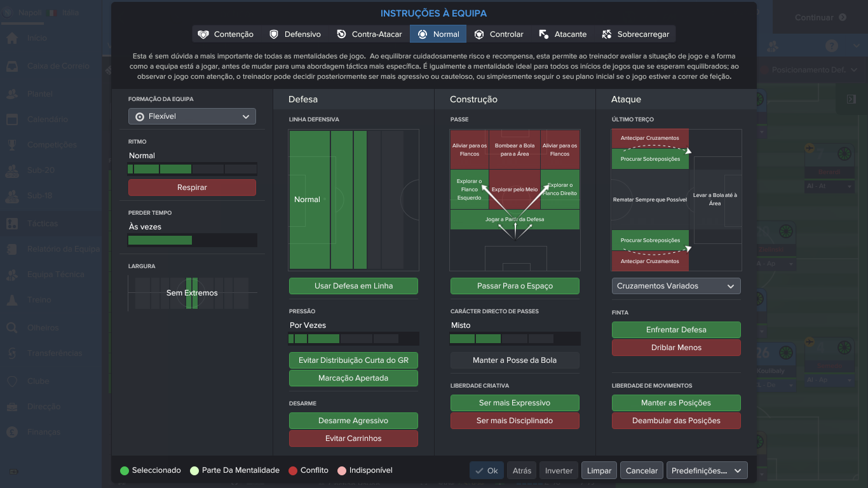This screenshot has height=488, width=868.
Task: Toggle Driblar Menos instruction
Action: (x=676, y=348)
